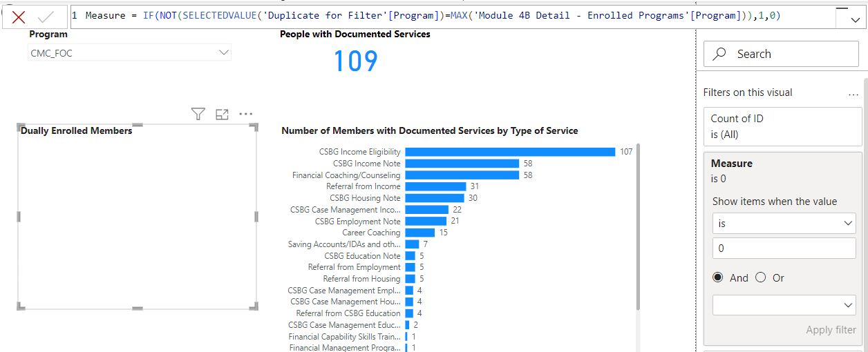The height and width of the screenshot is (352, 868).
Task: Click the Financial Coaching/Counseling bar
Action: click(462, 175)
